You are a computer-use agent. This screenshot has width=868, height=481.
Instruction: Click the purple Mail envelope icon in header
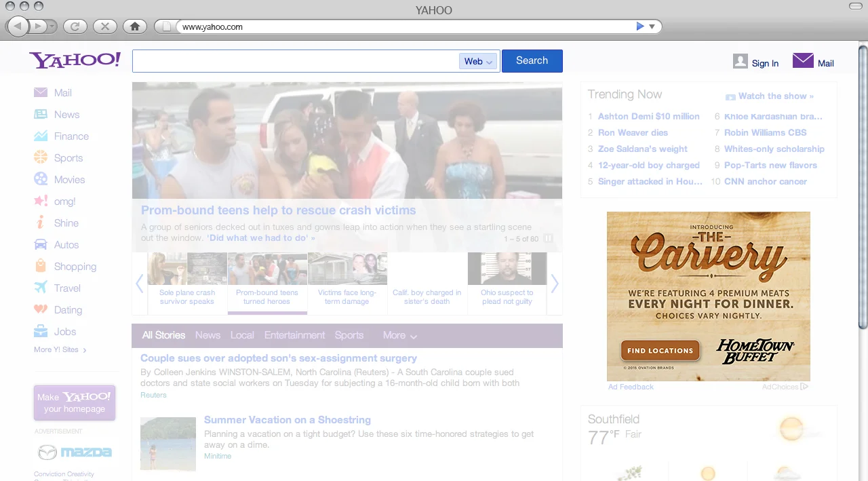[803, 60]
